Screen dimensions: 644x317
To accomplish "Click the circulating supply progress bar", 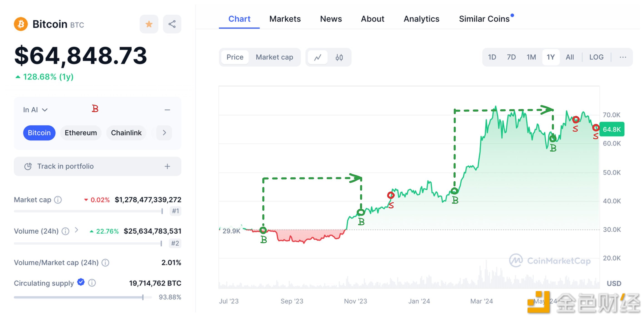I will pos(83,297).
